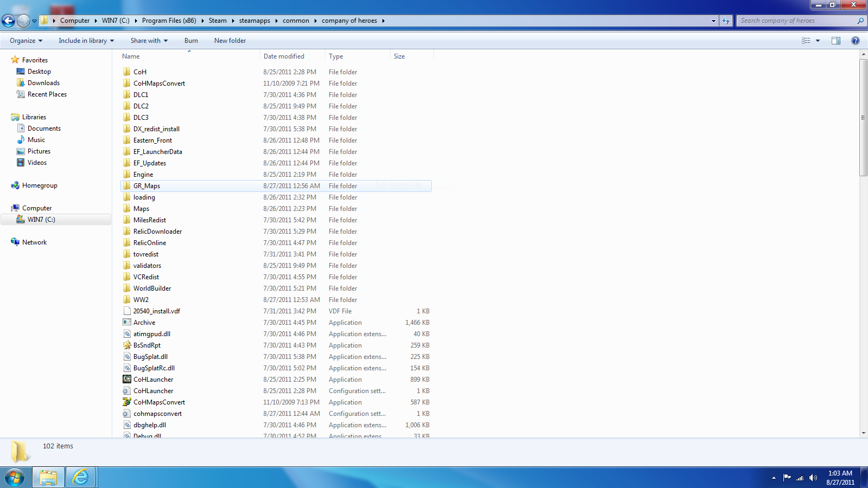Screen dimensions: 868x488
Task: Create a New folder from toolbar
Action: click(230, 41)
